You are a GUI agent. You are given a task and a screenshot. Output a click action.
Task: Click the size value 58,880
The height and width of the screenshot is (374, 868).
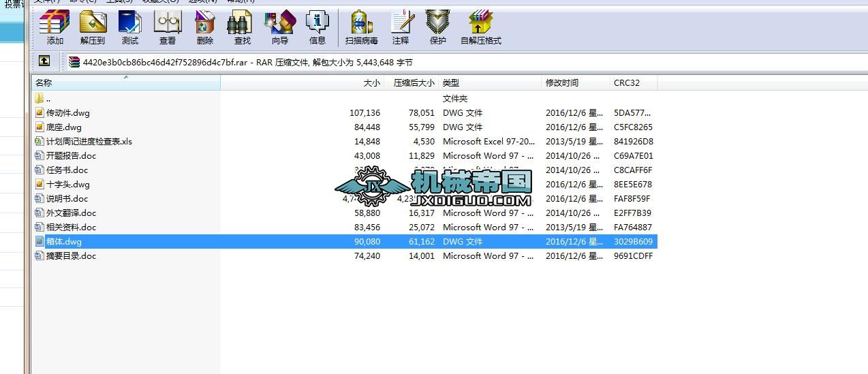367,213
